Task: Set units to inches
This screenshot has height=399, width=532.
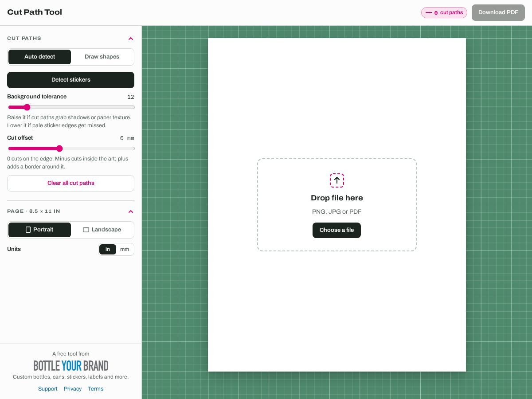Action: tap(108, 249)
